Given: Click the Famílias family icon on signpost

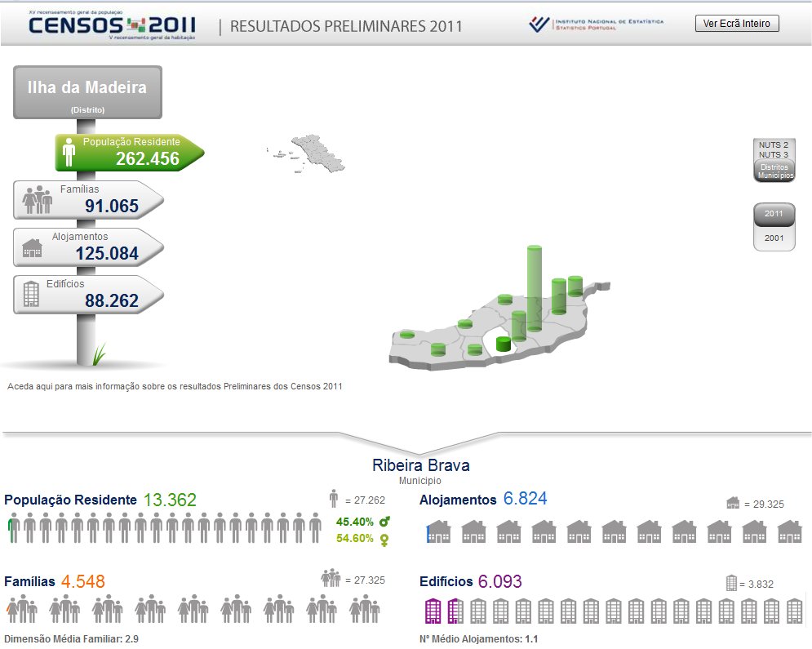Looking at the screenshot, I should click(38, 200).
